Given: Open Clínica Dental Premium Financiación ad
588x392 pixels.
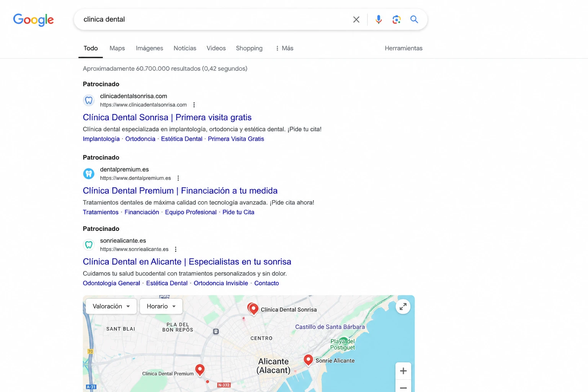Looking at the screenshot, I should click(x=180, y=191).
